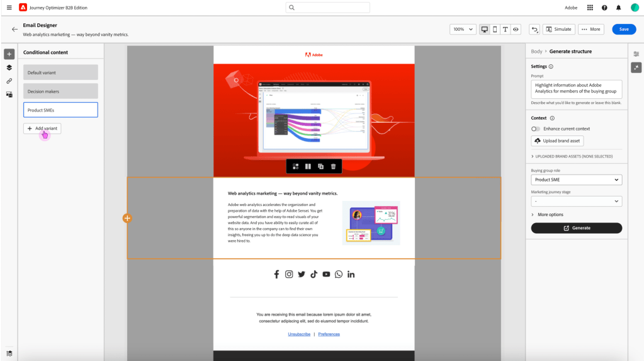Expand More options section
Image resolution: width=644 pixels, height=361 pixels.
[547, 215]
